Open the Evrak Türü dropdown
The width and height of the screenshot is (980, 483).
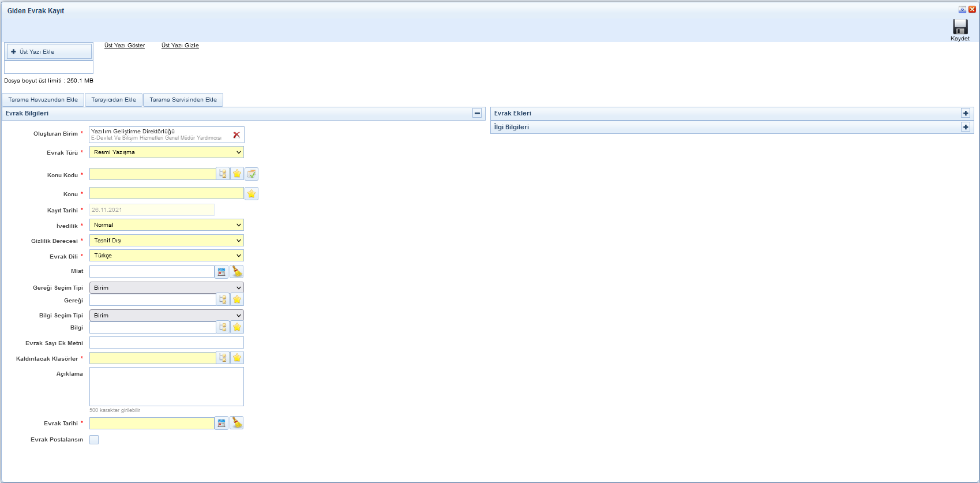click(166, 152)
